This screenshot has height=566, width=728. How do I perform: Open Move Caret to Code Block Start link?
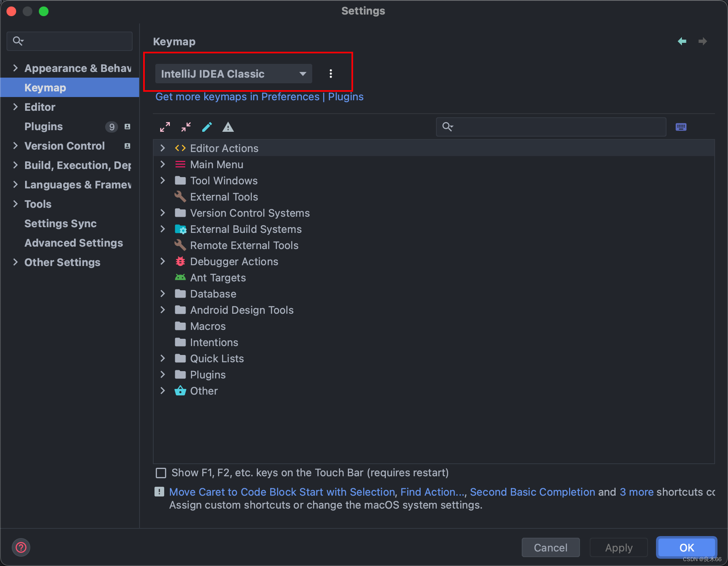282,492
